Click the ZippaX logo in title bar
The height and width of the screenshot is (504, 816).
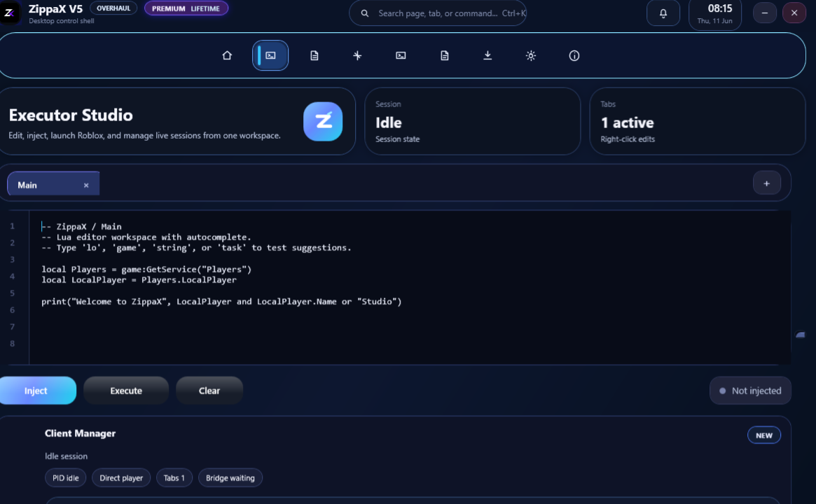tap(10, 13)
